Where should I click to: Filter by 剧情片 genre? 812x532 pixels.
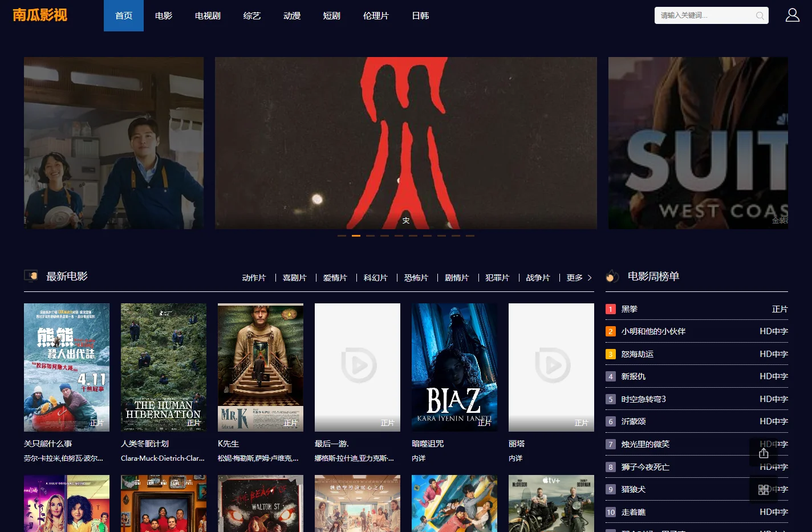point(456,278)
